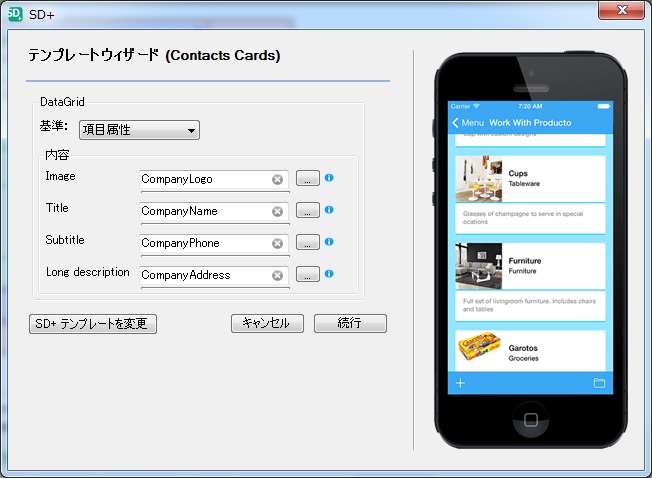Screen dimensions: 652x478
Task: Clear the CompanyName Title field
Action: coord(277,211)
